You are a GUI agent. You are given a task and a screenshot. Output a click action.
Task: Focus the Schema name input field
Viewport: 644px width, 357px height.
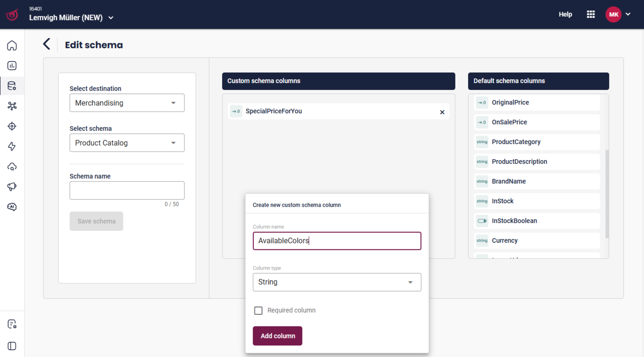[x=127, y=190]
